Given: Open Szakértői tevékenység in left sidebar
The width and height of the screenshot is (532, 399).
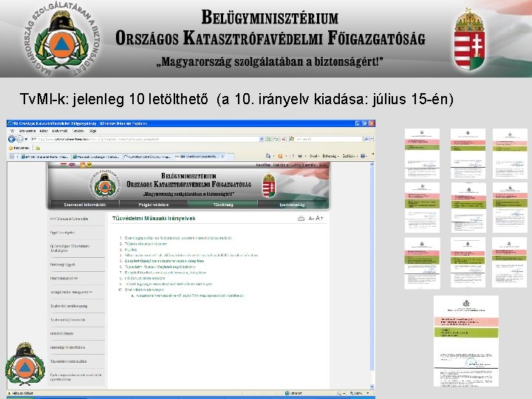Looking at the screenshot, I should [x=69, y=306].
